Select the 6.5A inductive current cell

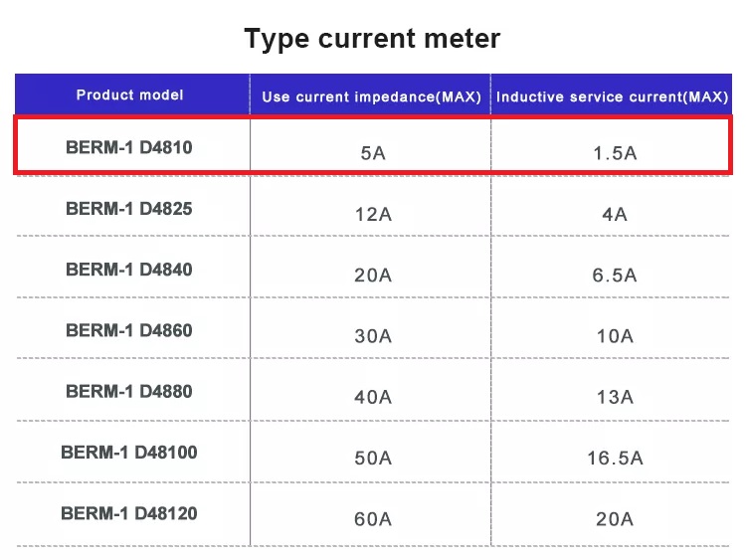615,276
